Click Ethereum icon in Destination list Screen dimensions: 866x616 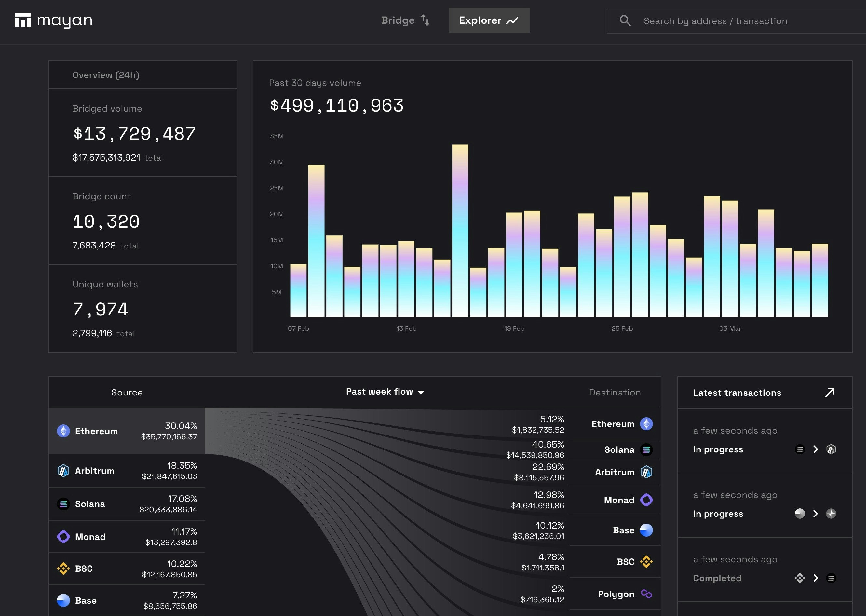click(646, 424)
